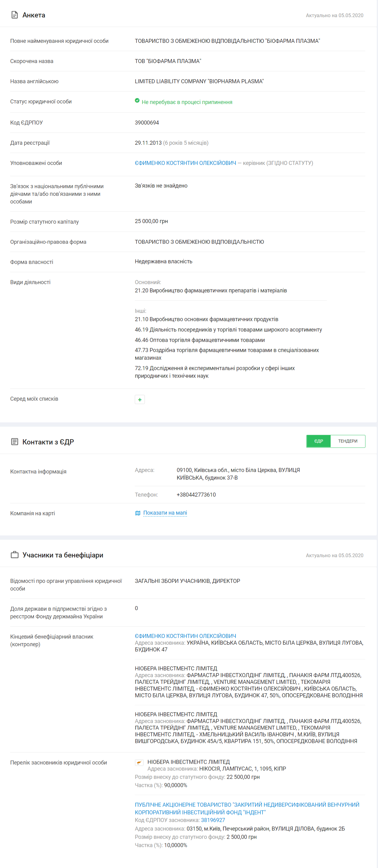
Task: Open founder ЄДРПОУ code 38196927 link
Action: coord(213,820)
